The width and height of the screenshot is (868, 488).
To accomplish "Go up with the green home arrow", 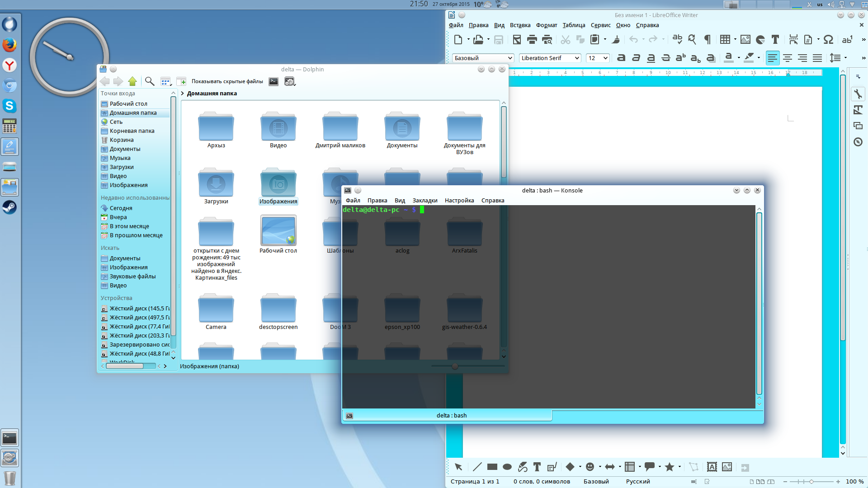I will point(132,81).
